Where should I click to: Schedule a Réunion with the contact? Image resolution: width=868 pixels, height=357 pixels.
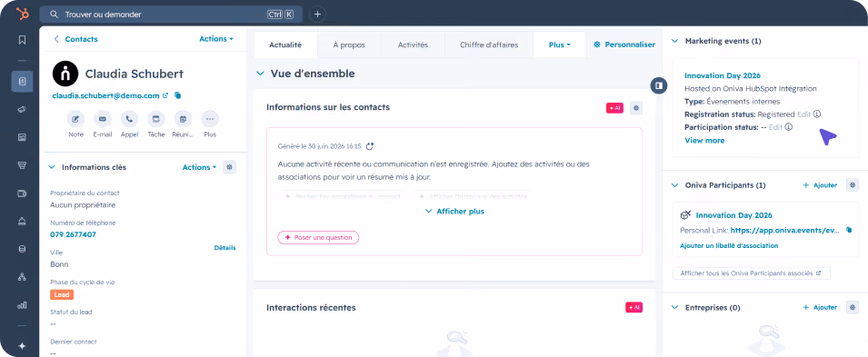pos(183,119)
